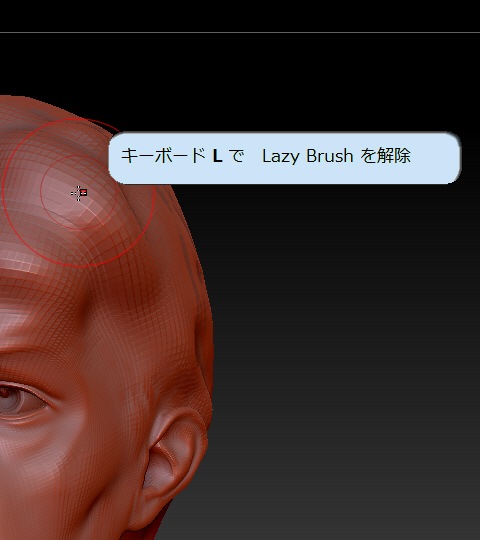Click the Lazy Brush tooltip callout box
The height and width of the screenshot is (540, 480).
click(x=284, y=158)
